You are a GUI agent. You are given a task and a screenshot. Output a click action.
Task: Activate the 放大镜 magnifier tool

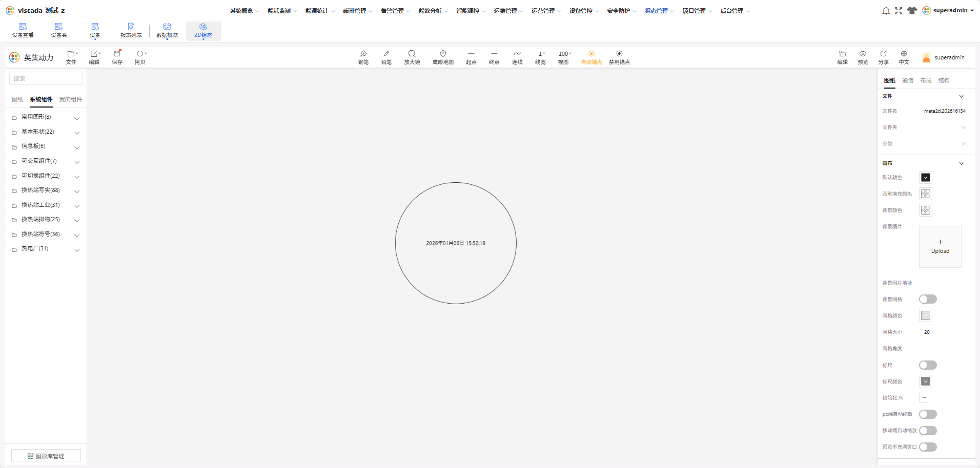(x=412, y=57)
